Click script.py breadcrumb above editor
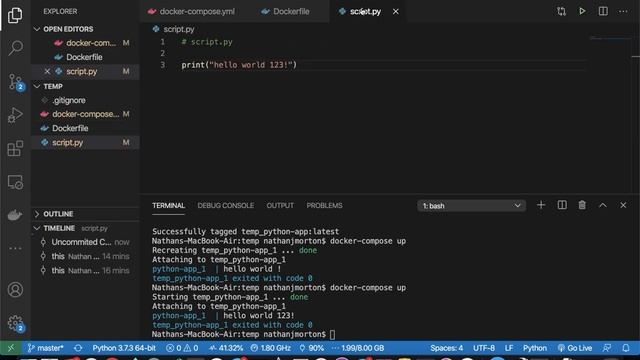Screen dimensions: 640x360 (x=174, y=29)
